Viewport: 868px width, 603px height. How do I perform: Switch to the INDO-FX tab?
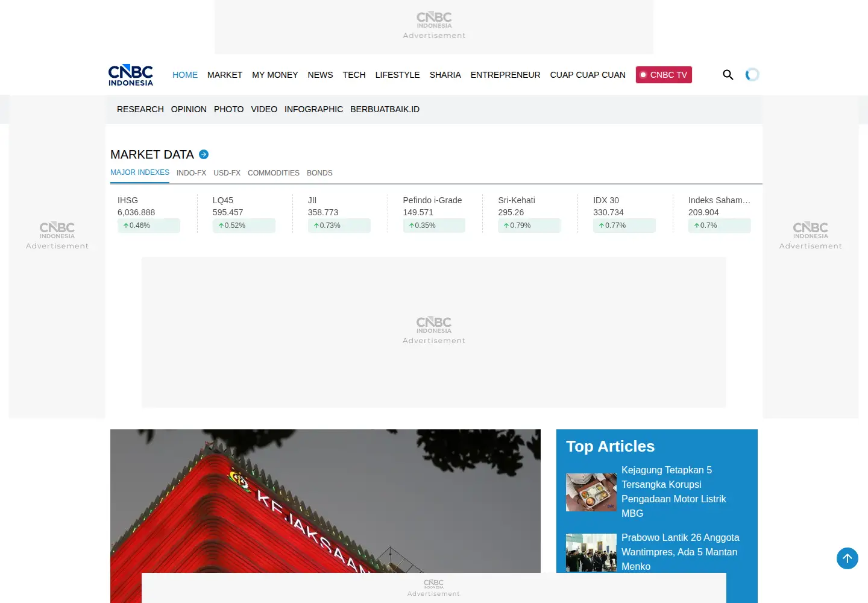[x=191, y=173]
